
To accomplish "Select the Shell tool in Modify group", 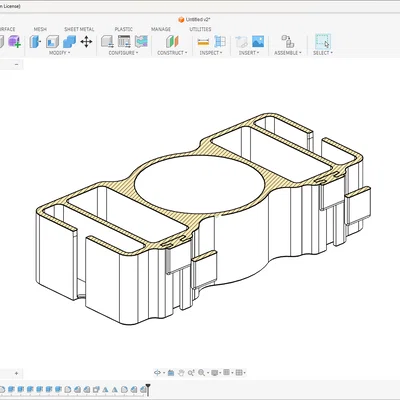I will (52, 42).
